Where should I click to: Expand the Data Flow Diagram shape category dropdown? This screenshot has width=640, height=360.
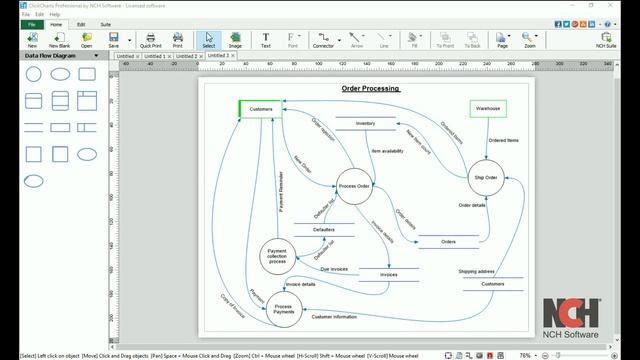[x=96, y=56]
